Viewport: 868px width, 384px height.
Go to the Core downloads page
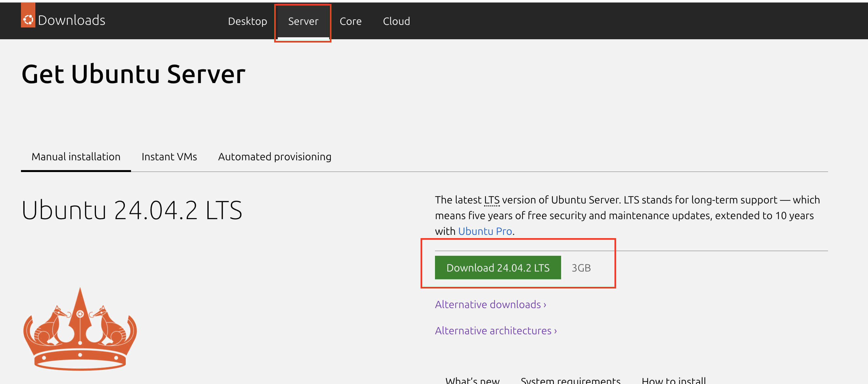pos(350,21)
